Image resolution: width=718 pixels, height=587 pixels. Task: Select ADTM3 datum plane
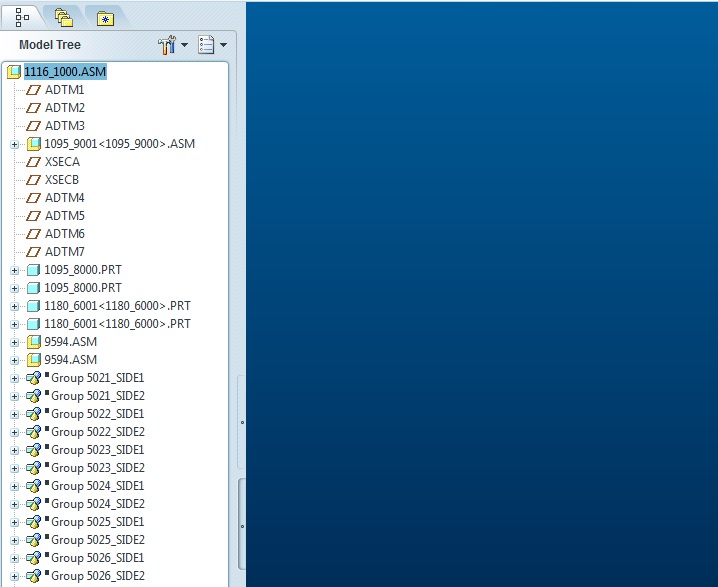pyautogui.click(x=65, y=125)
